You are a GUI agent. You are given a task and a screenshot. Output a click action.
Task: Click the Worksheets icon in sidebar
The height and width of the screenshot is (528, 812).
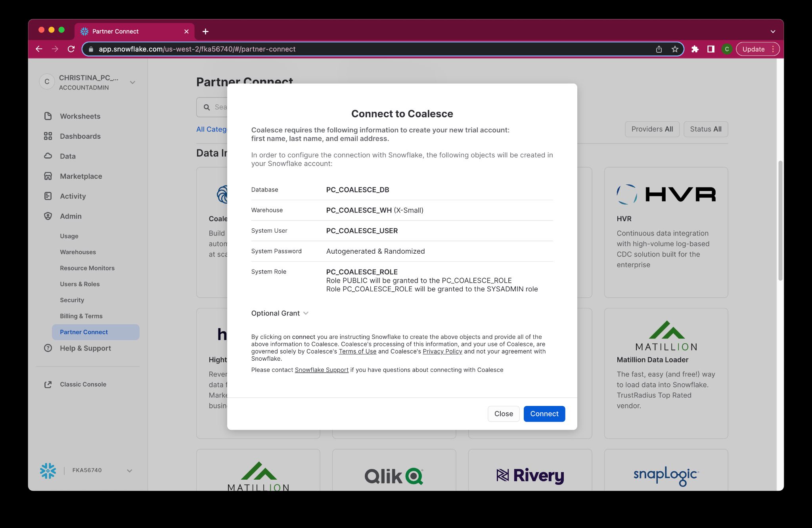pyautogui.click(x=48, y=116)
